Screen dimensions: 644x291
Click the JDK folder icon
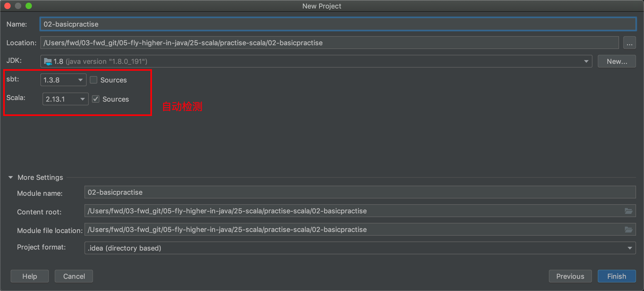tap(48, 61)
